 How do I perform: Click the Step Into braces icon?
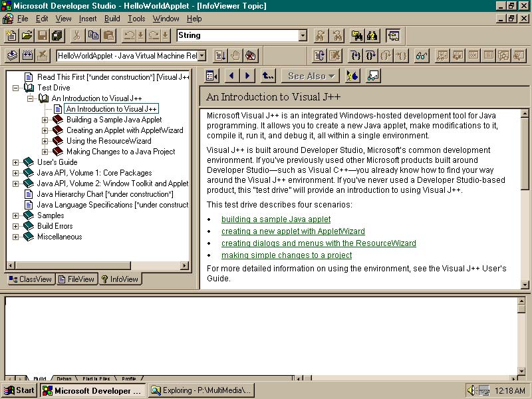point(355,55)
